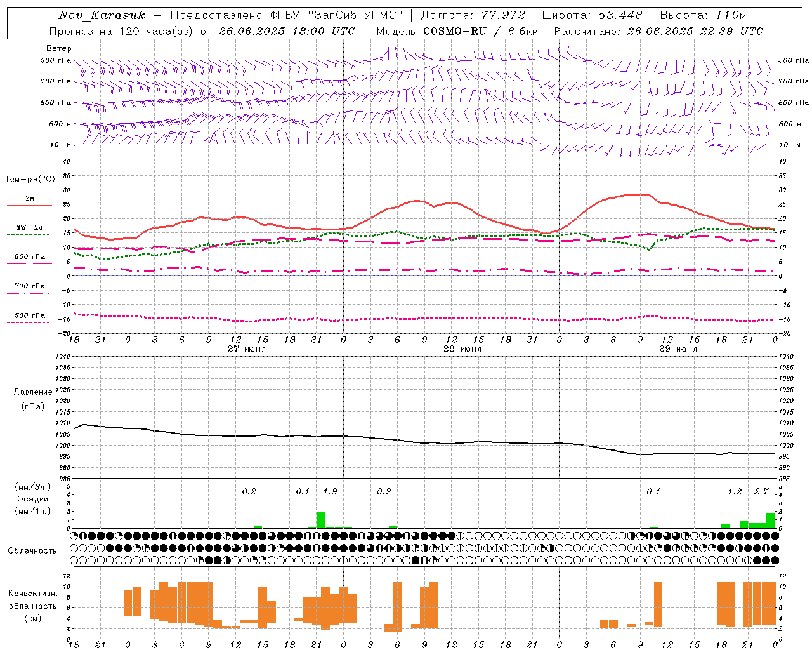Screen dimensions: 812x650
Task: Select the "Широта: 53.448" header field
Action: (592, 15)
